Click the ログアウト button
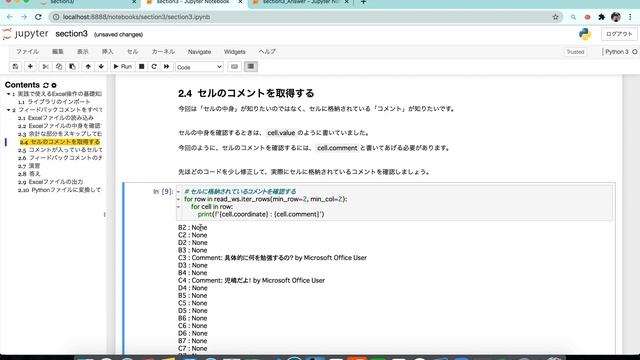Image resolution: width=640 pixels, height=360 pixels. pyautogui.click(x=619, y=34)
